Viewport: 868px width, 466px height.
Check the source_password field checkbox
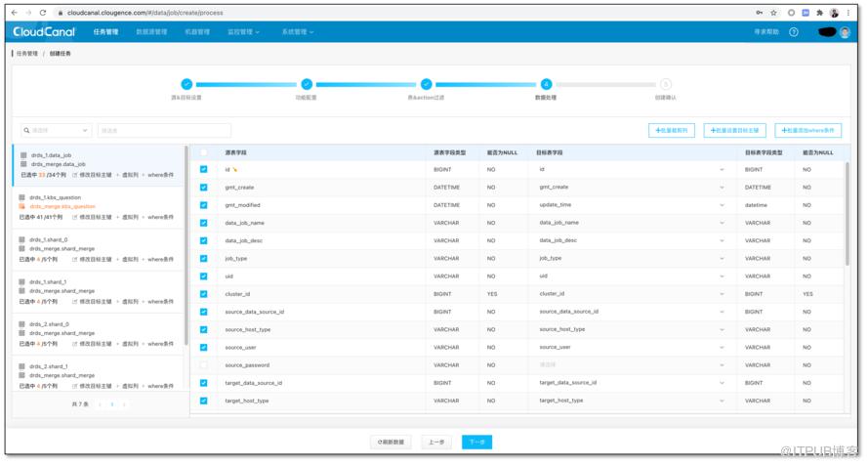click(204, 365)
